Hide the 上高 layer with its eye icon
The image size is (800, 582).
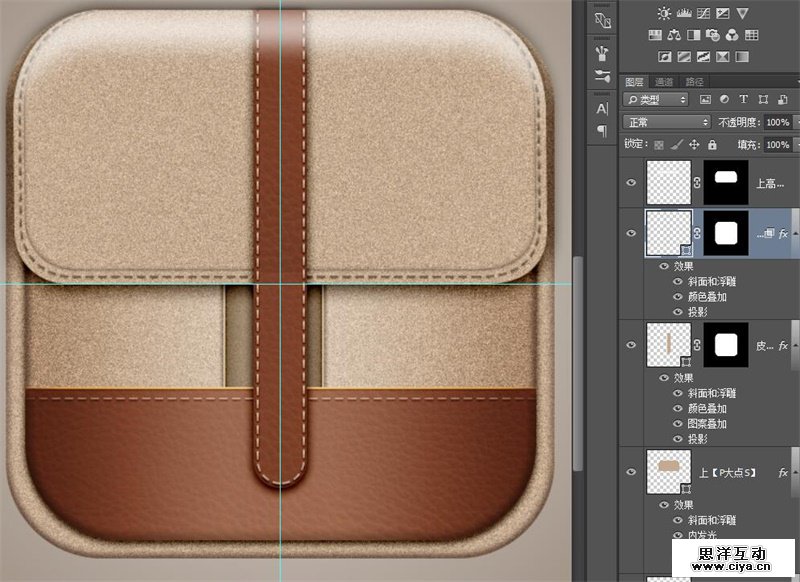point(630,183)
